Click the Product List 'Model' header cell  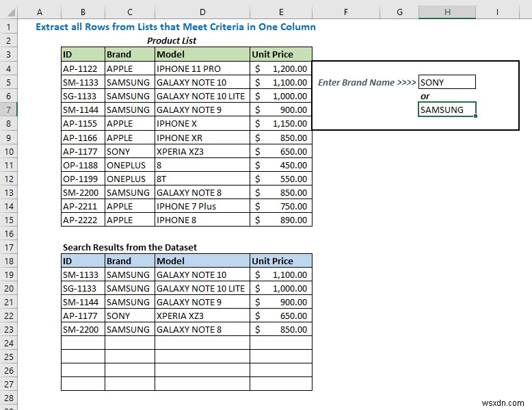click(202, 54)
